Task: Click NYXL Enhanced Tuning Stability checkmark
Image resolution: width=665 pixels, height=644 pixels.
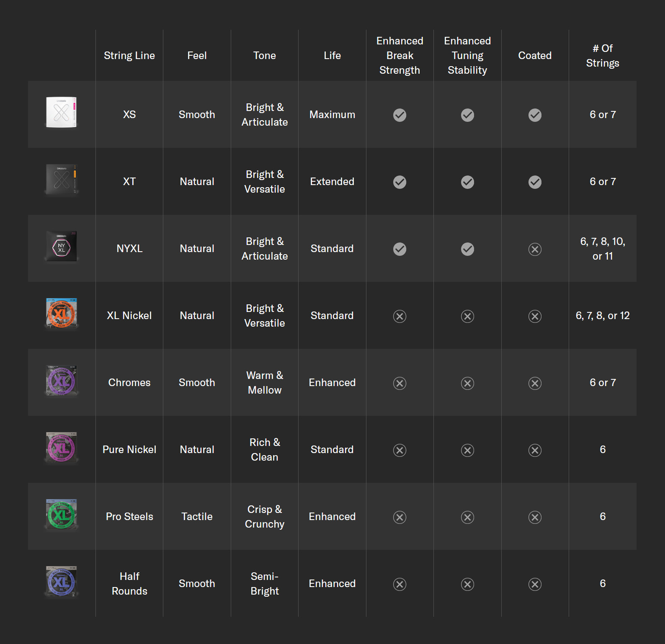Action: [467, 249]
